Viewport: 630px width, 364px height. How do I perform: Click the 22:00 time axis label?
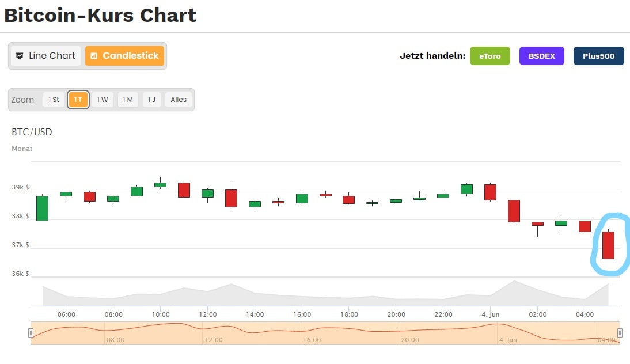(443, 314)
